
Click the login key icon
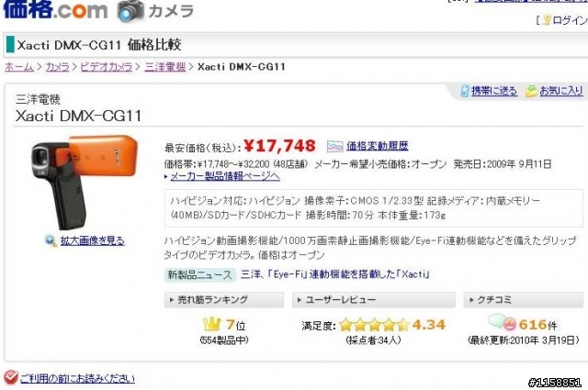pos(548,20)
